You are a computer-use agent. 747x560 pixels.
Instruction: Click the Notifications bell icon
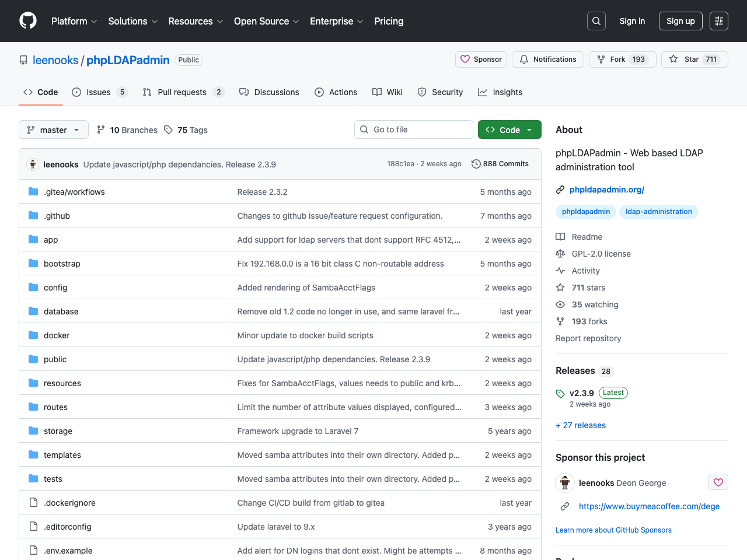click(x=523, y=59)
